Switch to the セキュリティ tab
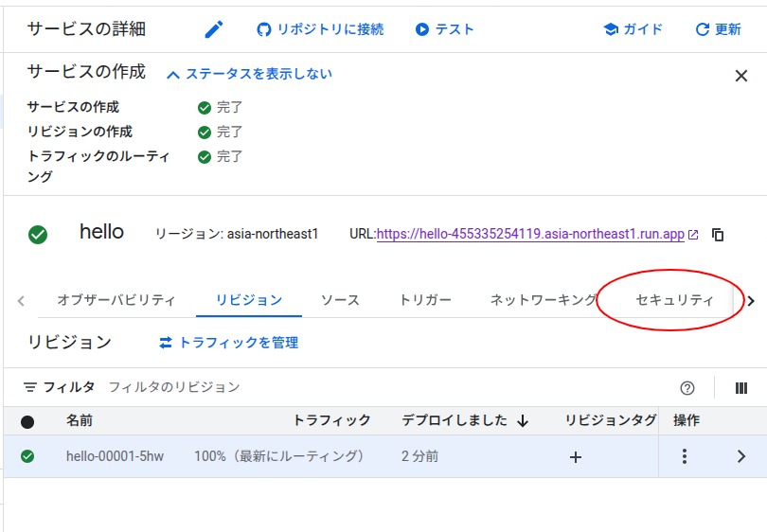This screenshot has height=532, width=767. [x=674, y=300]
